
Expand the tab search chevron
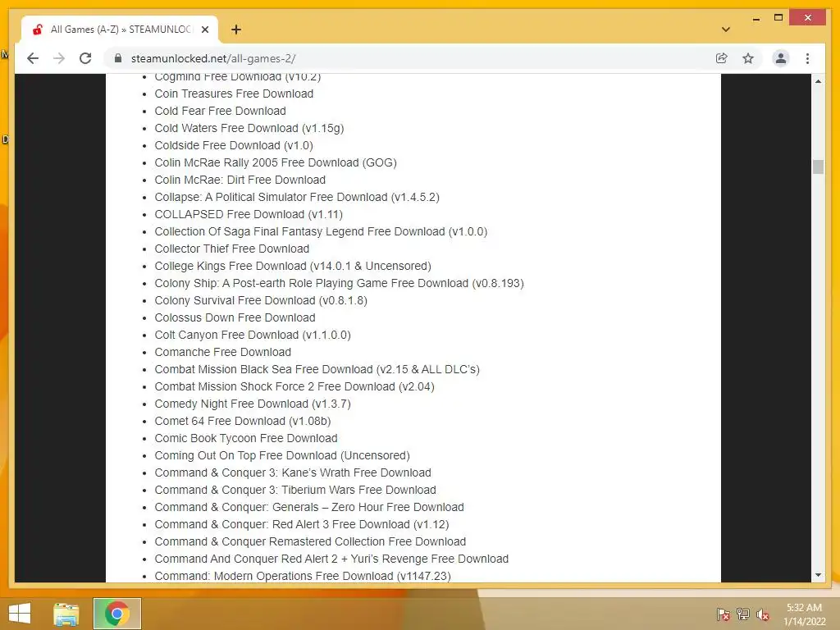(x=726, y=30)
